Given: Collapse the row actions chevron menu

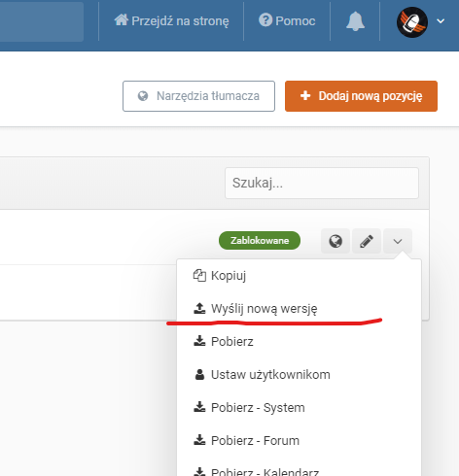Looking at the screenshot, I should (x=398, y=241).
